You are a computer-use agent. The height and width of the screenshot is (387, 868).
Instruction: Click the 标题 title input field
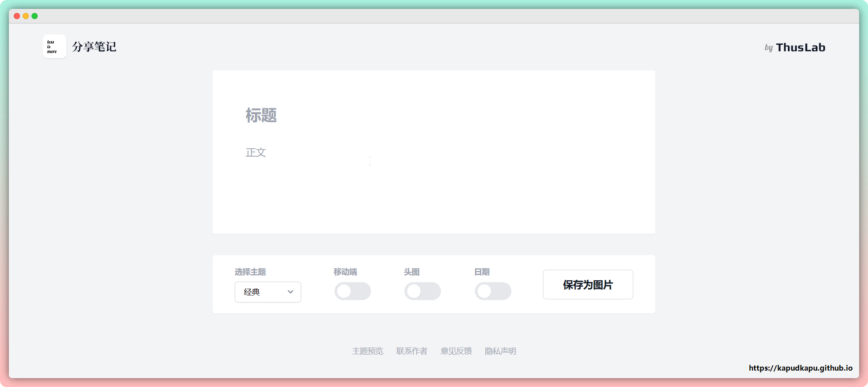click(261, 115)
